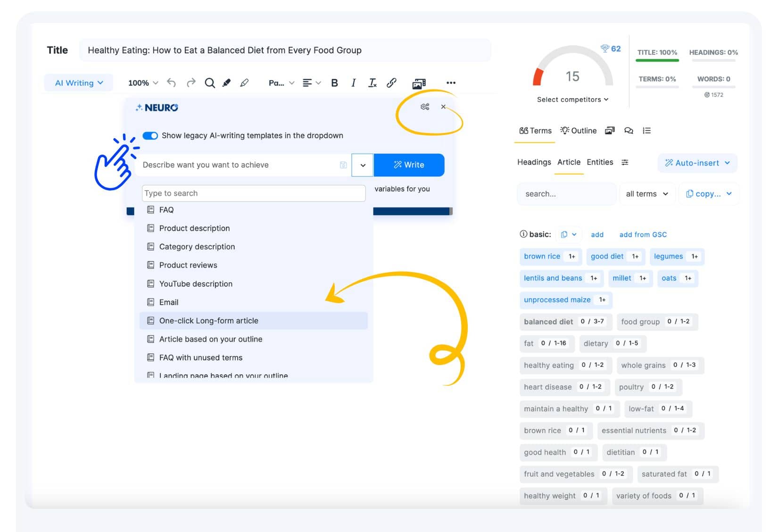Open the Auto-insert dropdown

(x=697, y=163)
